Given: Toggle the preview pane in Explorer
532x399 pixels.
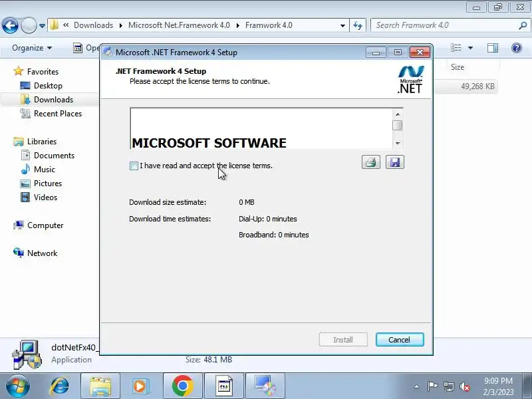Looking at the screenshot, I should tap(493, 48).
